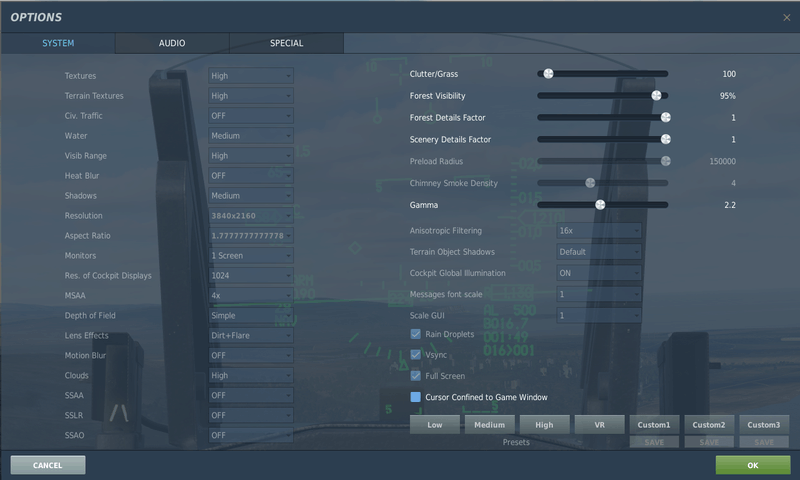The height and width of the screenshot is (480, 800).
Task: Open the Visib Range dropdown
Action: [x=251, y=156]
